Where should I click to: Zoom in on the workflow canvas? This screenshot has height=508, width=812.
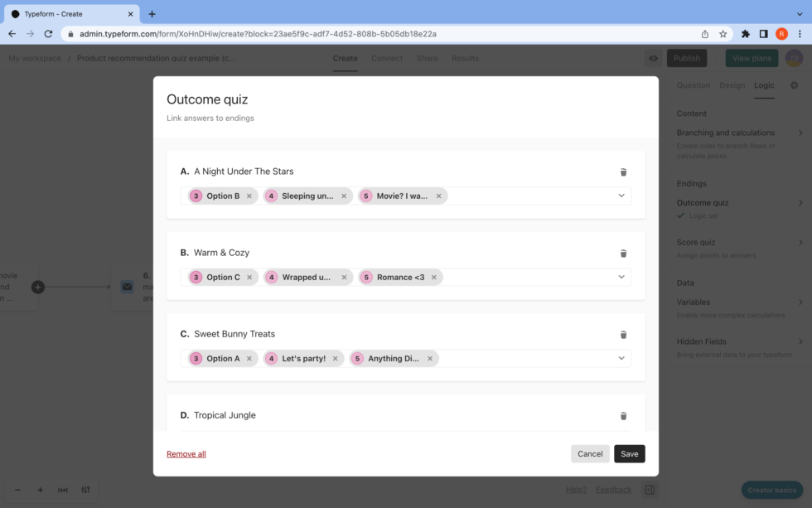tap(39, 490)
